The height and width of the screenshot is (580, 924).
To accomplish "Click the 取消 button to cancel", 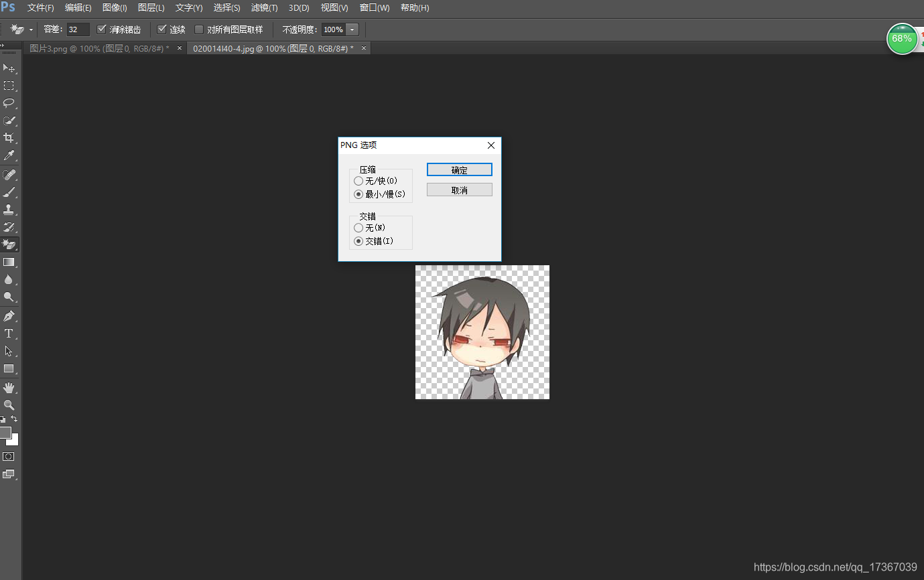I will point(459,190).
